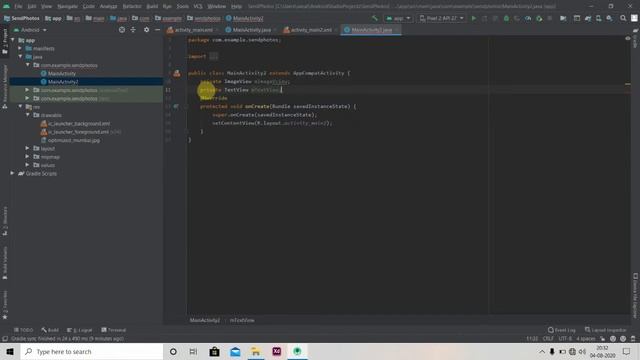The image size is (640, 360).
Task: Open the Android project view dropdown
Action: click(30, 30)
